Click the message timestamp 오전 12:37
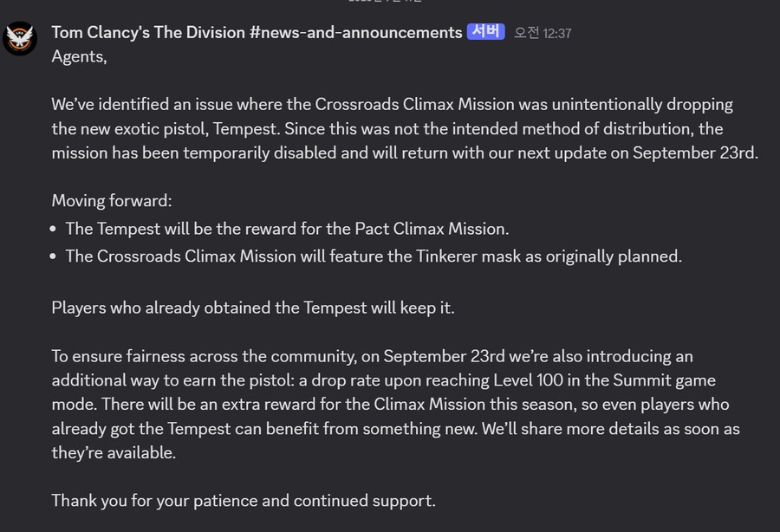 543,33
